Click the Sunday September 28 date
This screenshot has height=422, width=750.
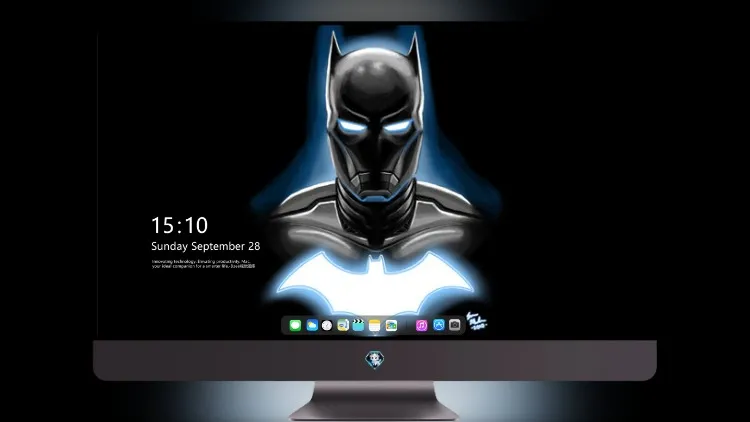click(206, 246)
